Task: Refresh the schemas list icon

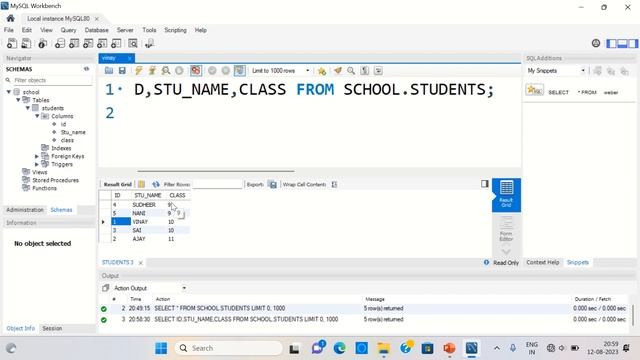Action: [87, 69]
